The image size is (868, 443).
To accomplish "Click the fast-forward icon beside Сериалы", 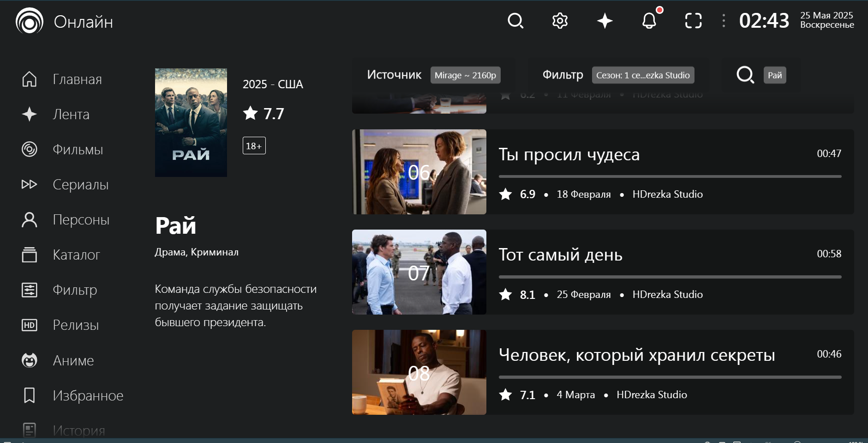I will 30,184.
